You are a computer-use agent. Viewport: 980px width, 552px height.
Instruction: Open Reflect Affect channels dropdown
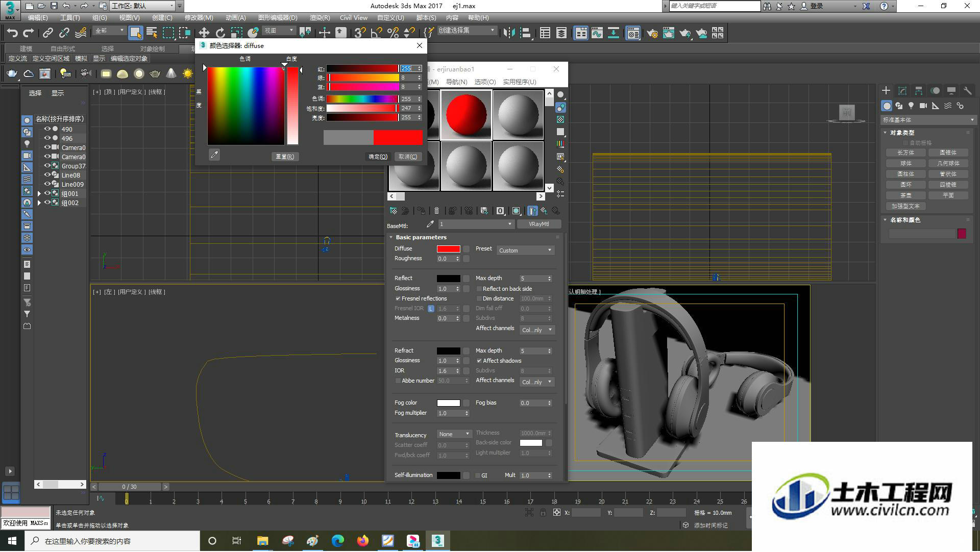coord(537,330)
